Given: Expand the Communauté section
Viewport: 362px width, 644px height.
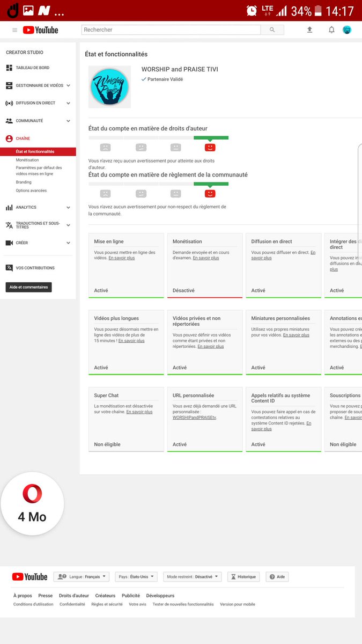Looking at the screenshot, I should (x=68, y=121).
